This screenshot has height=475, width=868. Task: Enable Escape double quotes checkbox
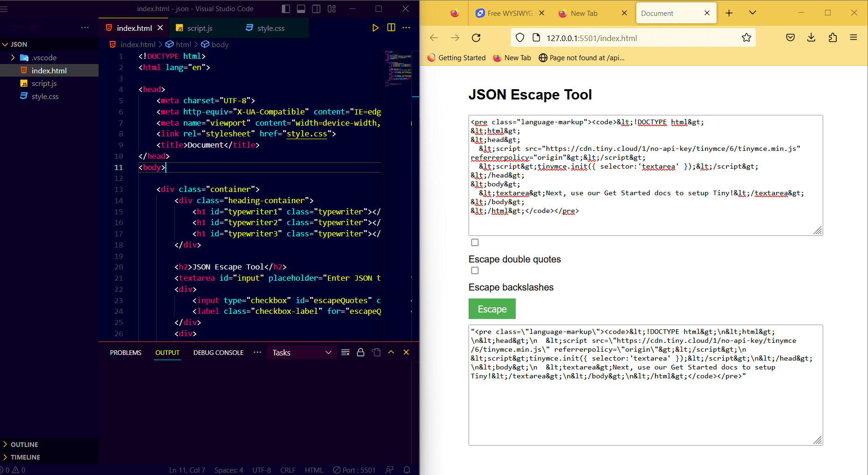pos(475,242)
